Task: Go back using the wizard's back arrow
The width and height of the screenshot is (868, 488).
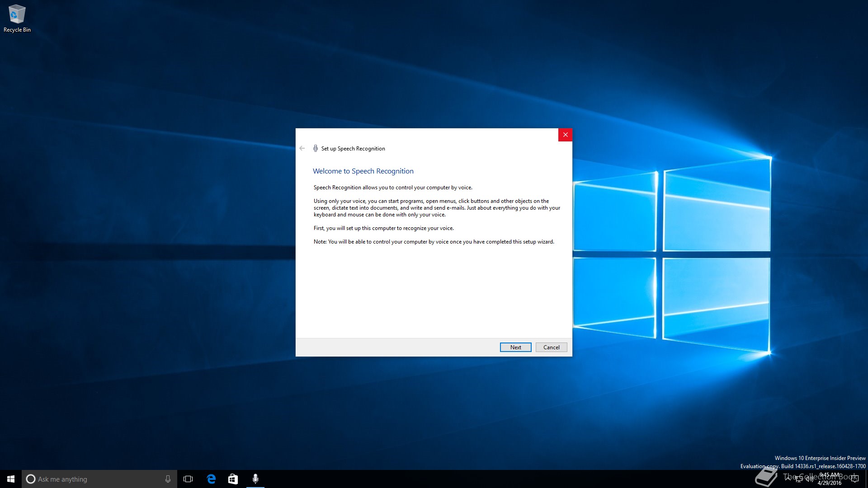Action: pos(302,148)
